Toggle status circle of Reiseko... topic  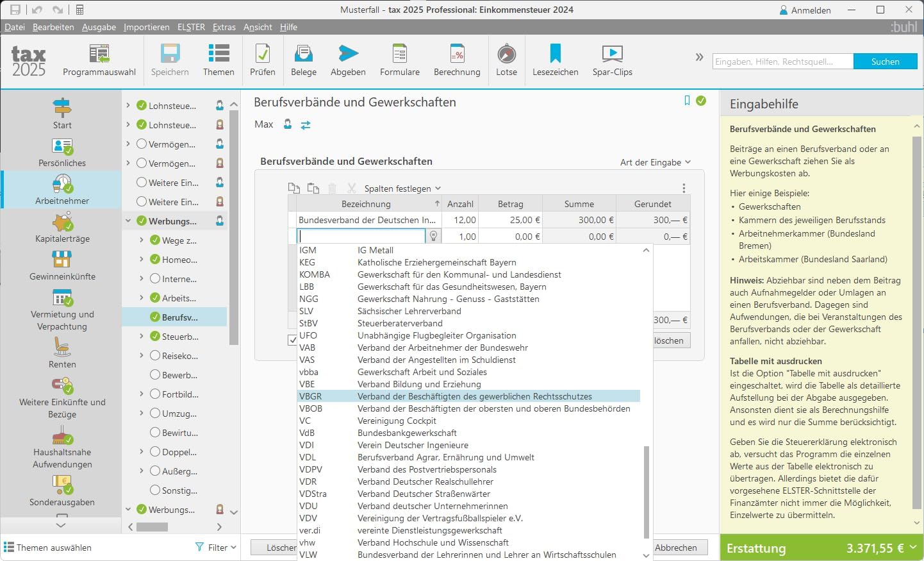tap(155, 355)
